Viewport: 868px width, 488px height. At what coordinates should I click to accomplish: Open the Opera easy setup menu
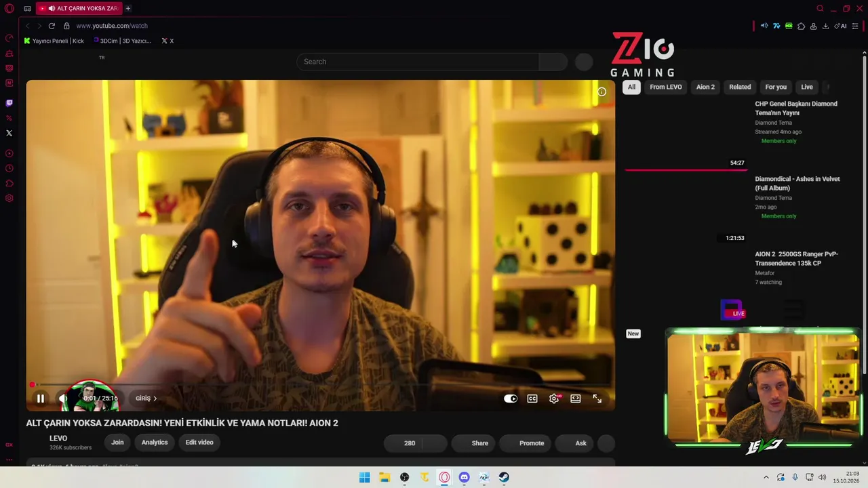855,26
